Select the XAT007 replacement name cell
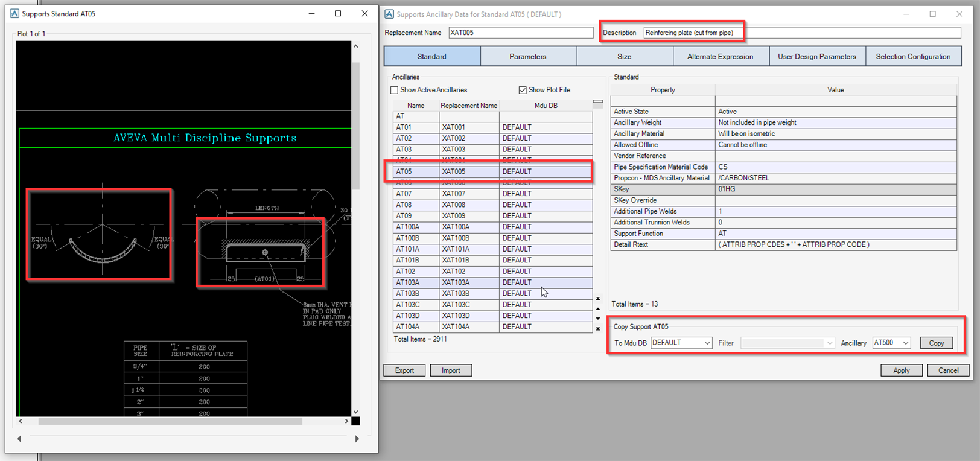This screenshot has width=980, height=461. 469,194
